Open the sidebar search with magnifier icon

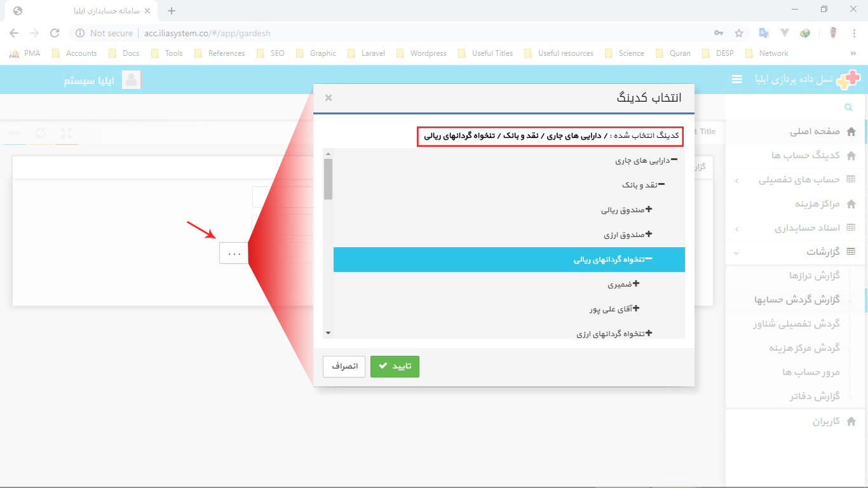pyautogui.click(x=848, y=107)
